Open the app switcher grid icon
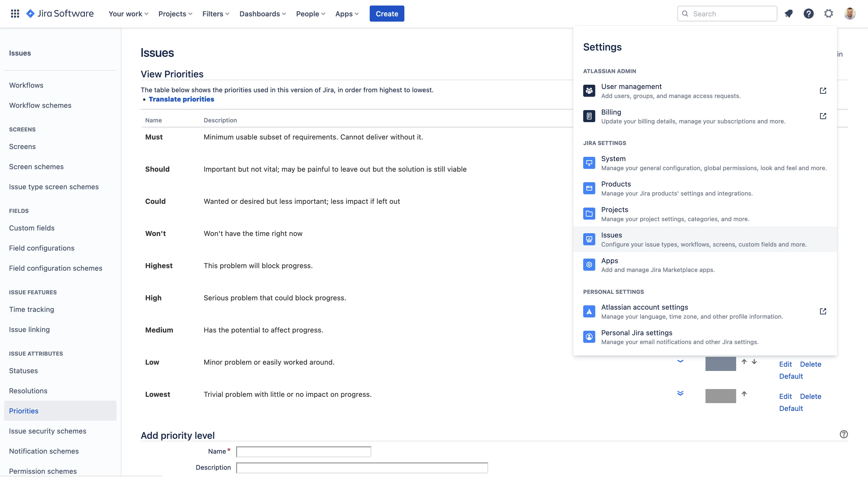This screenshot has height=477, width=868. click(x=15, y=14)
